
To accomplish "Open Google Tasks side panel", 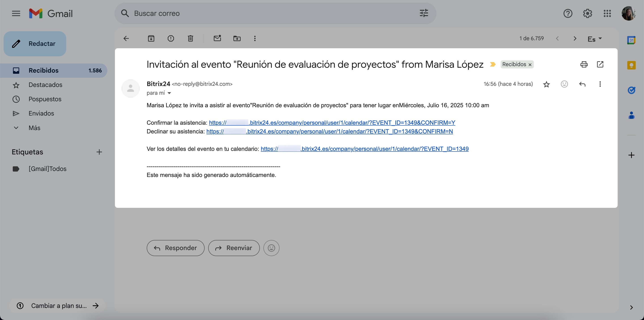I will click(x=631, y=90).
